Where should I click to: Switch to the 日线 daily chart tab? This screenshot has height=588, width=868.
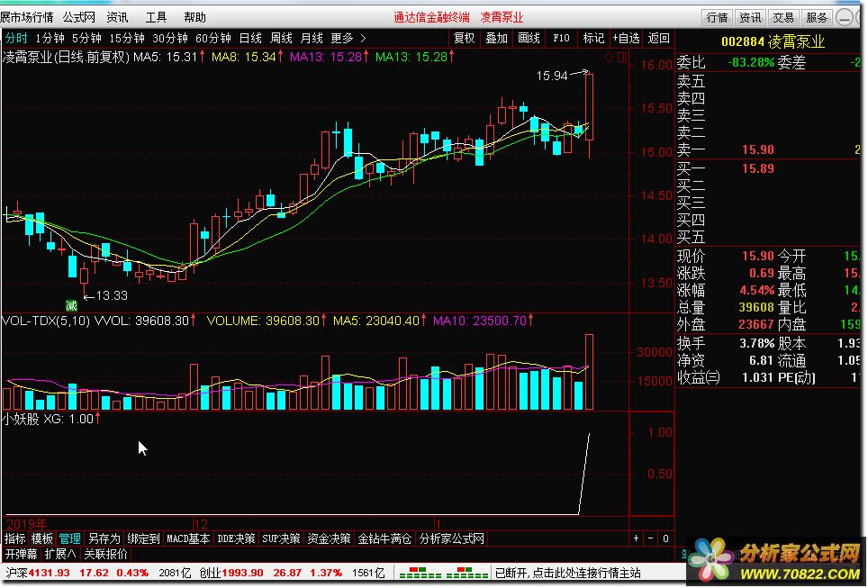(x=250, y=38)
